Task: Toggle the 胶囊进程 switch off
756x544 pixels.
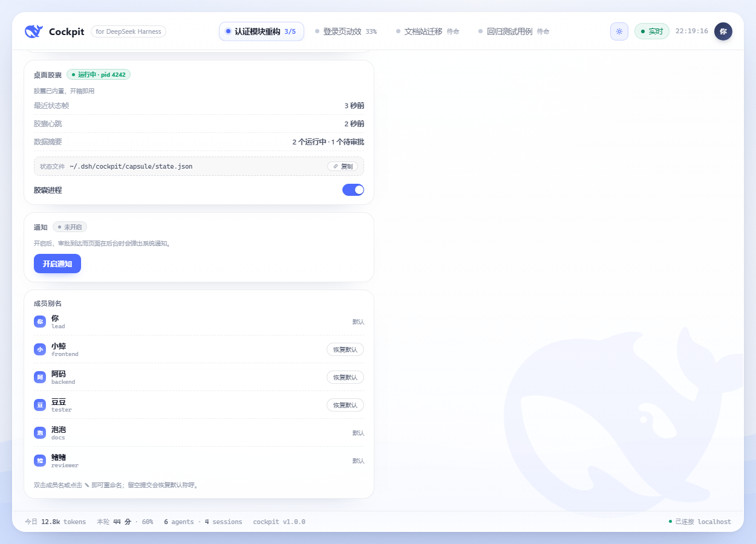Action: pyautogui.click(x=353, y=190)
